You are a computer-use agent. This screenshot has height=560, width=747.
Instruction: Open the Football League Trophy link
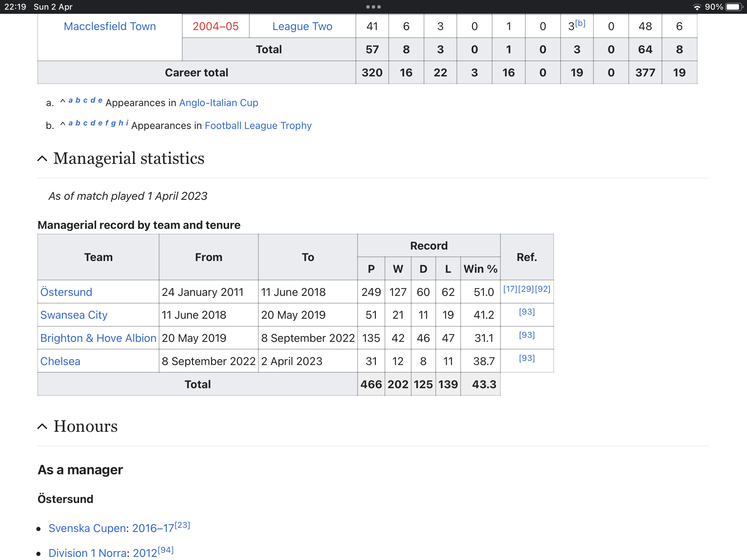pos(258,125)
